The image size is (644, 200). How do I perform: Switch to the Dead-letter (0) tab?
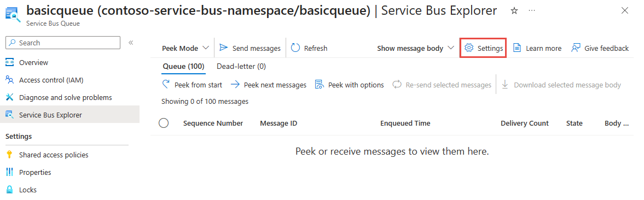pyautogui.click(x=241, y=66)
